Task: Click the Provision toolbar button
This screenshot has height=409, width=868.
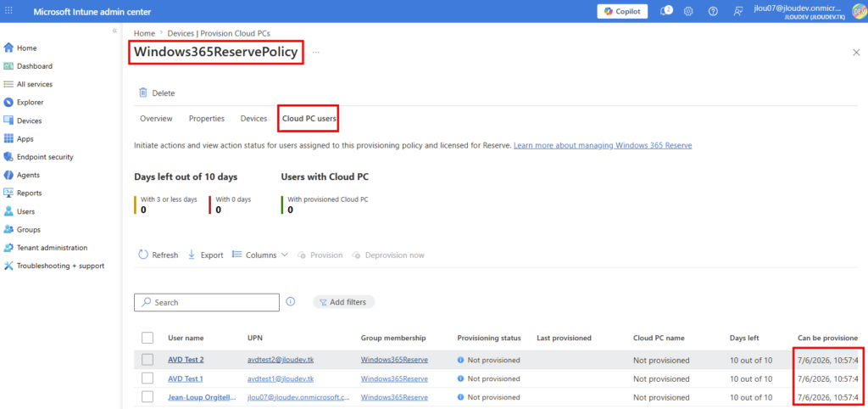Action: click(x=320, y=255)
